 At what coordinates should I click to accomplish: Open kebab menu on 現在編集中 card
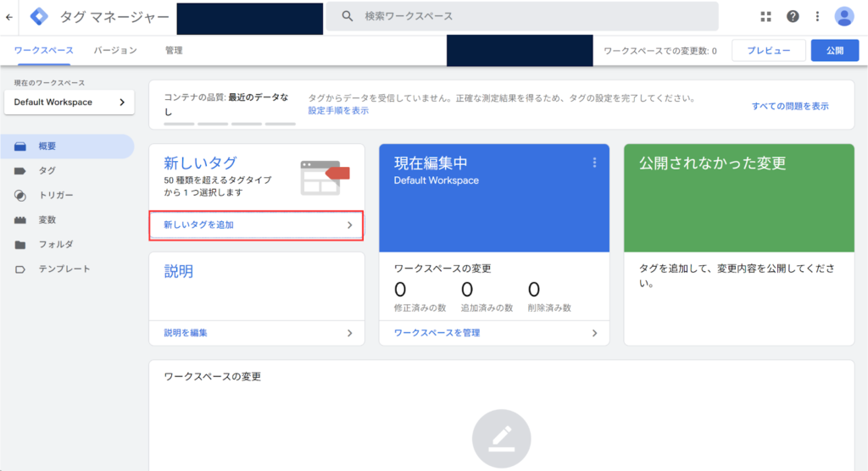tap(594, 163)
